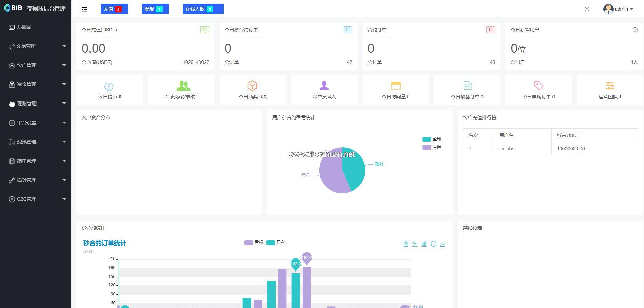Click the 资金管理 money bag icon
This screenshot has width=644, height=308.
[x=12, y=84]
